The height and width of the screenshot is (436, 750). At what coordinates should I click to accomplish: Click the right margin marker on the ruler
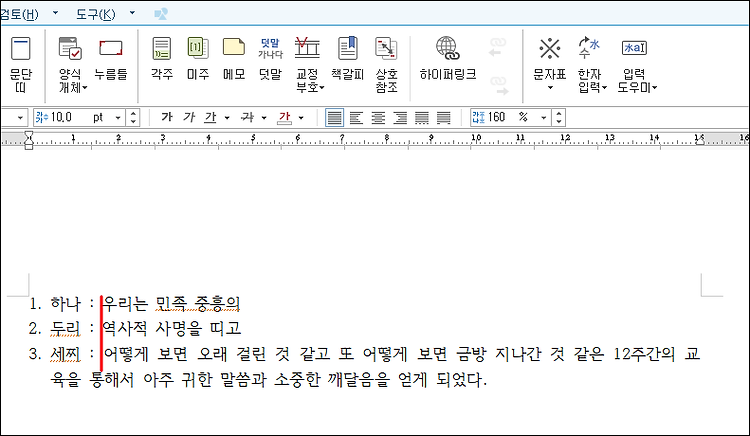point(700,140)
